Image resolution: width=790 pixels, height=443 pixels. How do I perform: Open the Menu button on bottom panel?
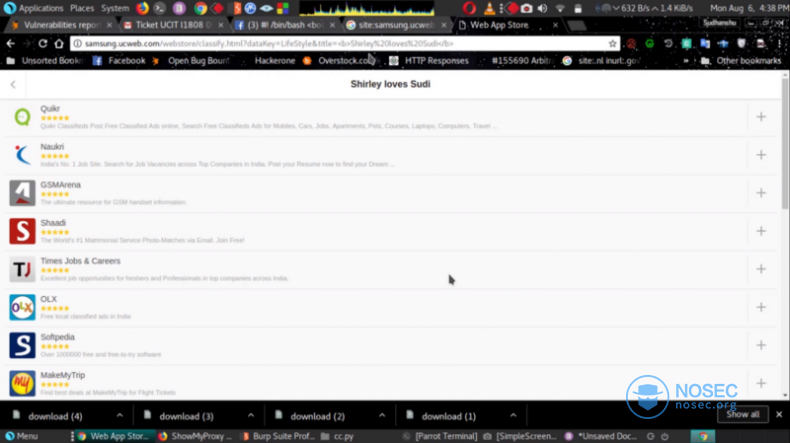tap(21, 436)
